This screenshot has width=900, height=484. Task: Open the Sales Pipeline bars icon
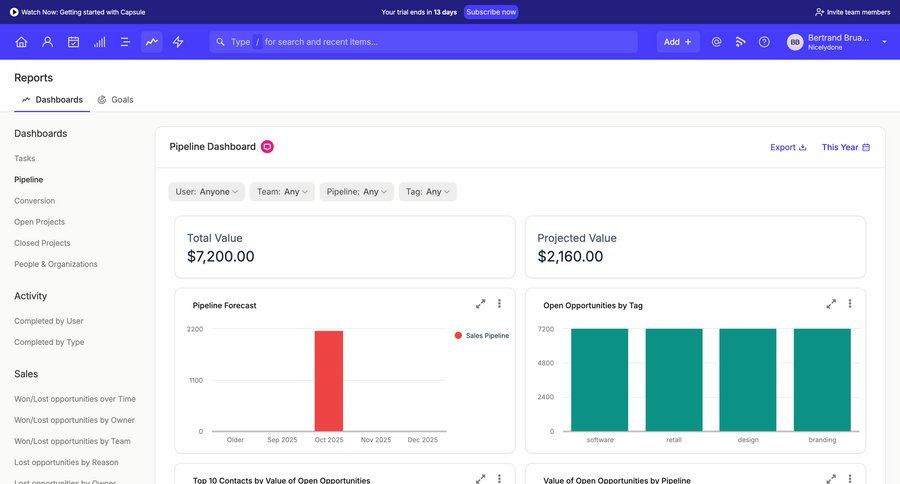(99, 42)
